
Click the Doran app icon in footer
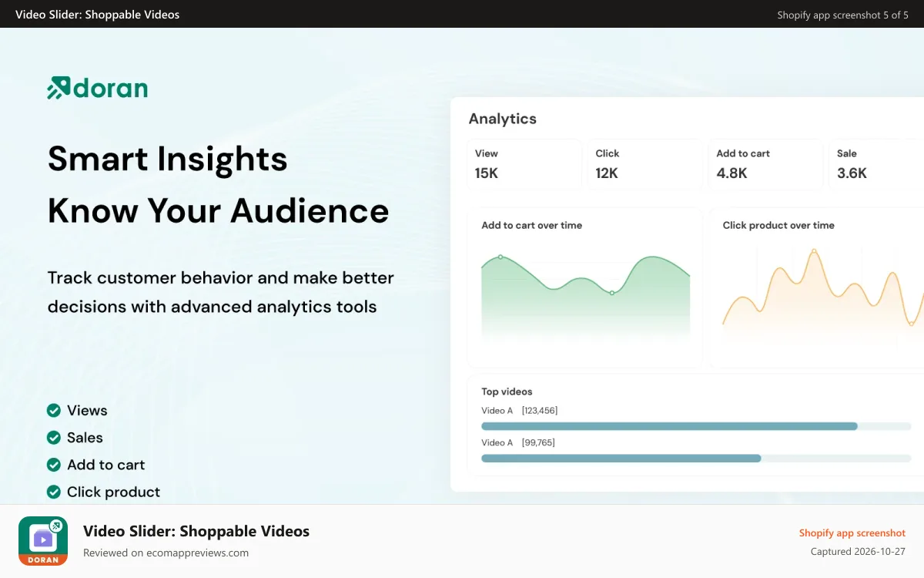pyautogui.click(x=43, y=541)
